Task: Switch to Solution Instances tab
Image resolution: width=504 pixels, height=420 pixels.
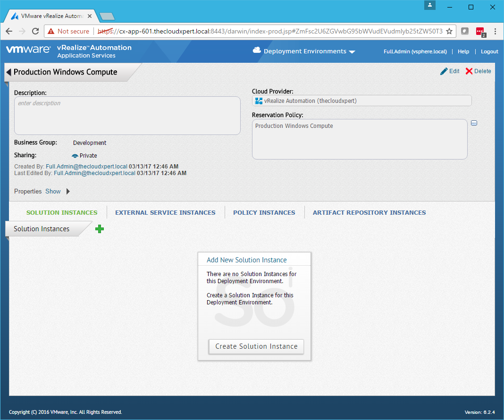Action: pos(62,213)
